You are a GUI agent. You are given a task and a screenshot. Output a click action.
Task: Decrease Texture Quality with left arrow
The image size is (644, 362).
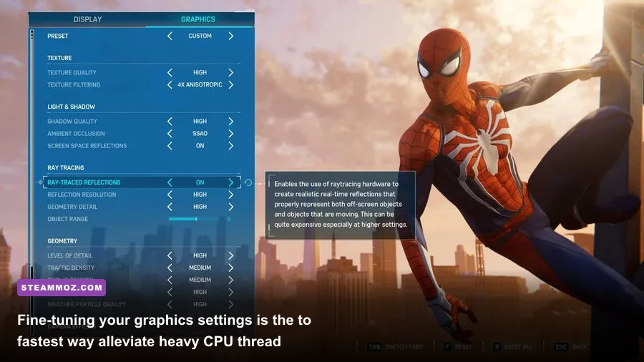click(170, 73)
